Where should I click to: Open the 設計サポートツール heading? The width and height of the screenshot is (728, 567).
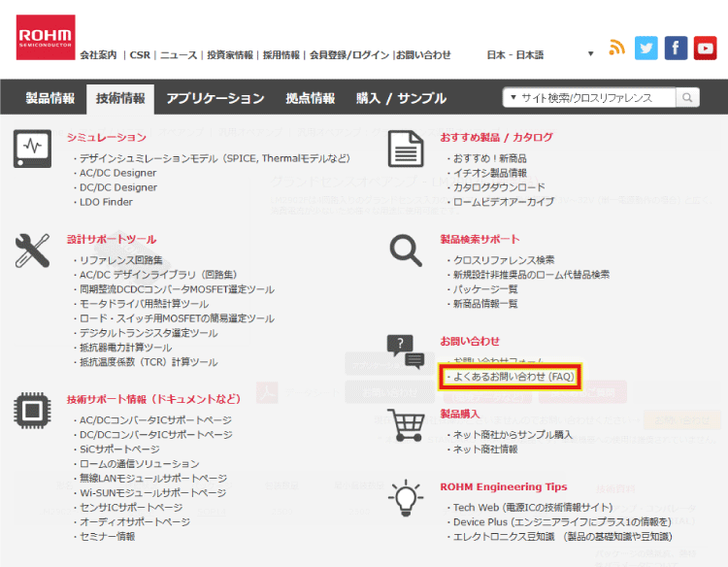(x=112, y=239)
